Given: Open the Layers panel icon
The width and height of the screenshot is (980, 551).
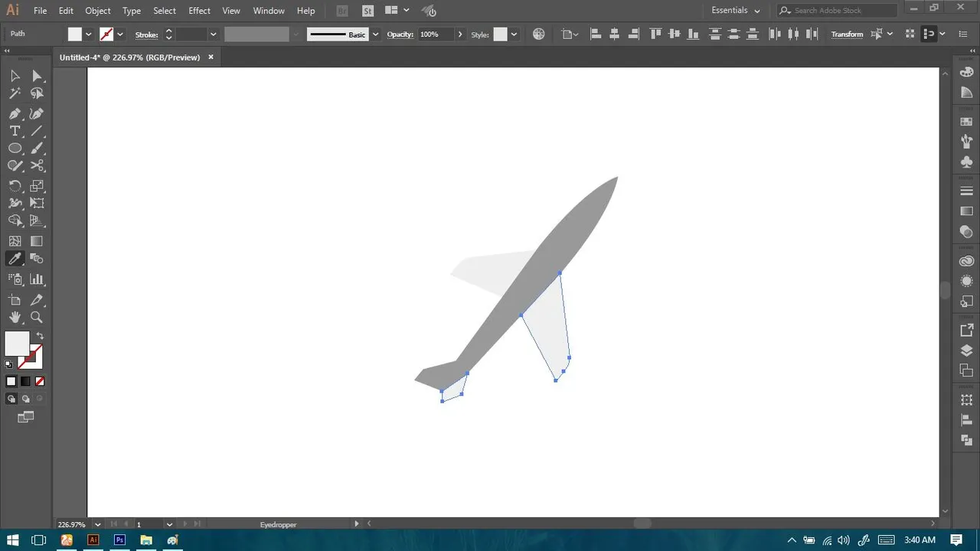Looking at the screenshot, I should (x=966, y=350).
